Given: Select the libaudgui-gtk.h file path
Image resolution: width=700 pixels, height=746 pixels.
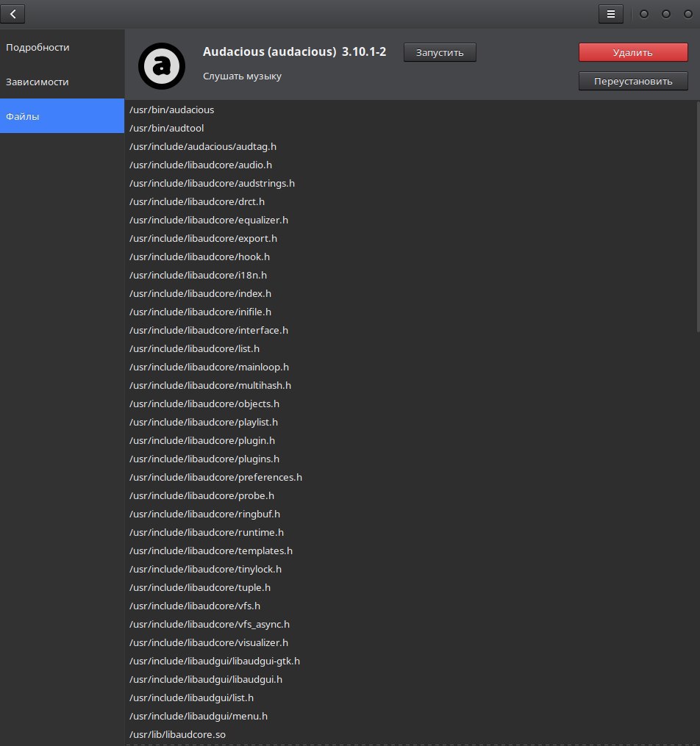Looking at the screenshot, I should click(215, 661).
